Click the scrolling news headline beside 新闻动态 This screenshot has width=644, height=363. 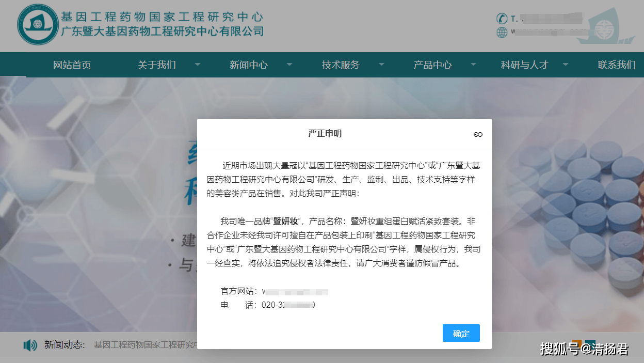[x=146, y=345]
